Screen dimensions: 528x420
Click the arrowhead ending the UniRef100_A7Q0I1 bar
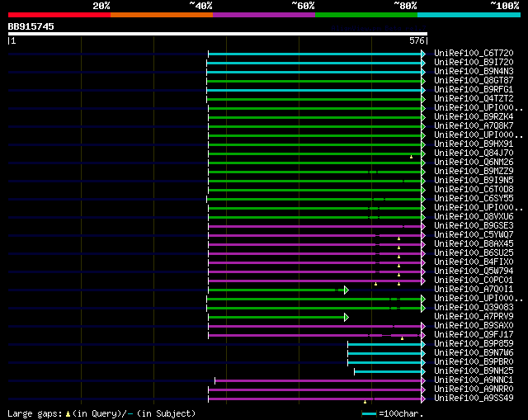pos(346,290)
